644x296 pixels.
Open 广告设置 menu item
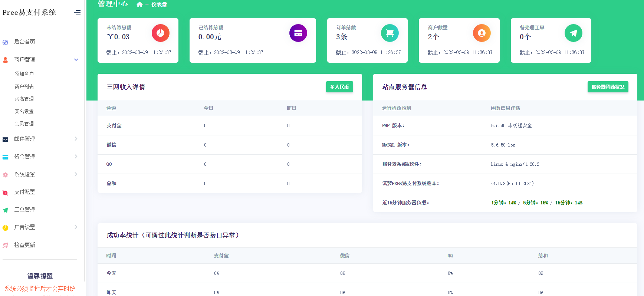pyautogui.click(x=24, y=227)
